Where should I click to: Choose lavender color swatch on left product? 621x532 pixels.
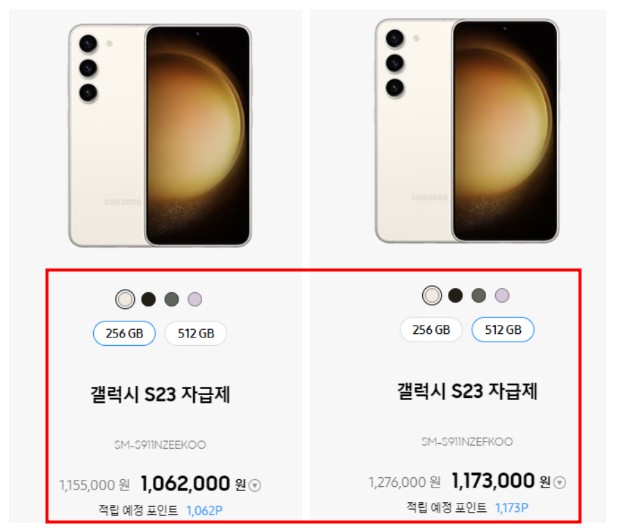(x=195, y=299)
